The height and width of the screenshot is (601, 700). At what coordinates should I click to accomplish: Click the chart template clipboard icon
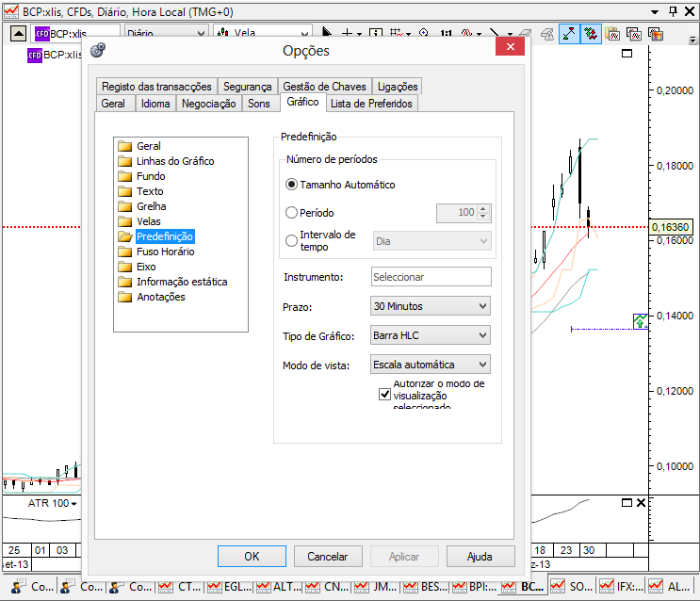tap(612, 34)
